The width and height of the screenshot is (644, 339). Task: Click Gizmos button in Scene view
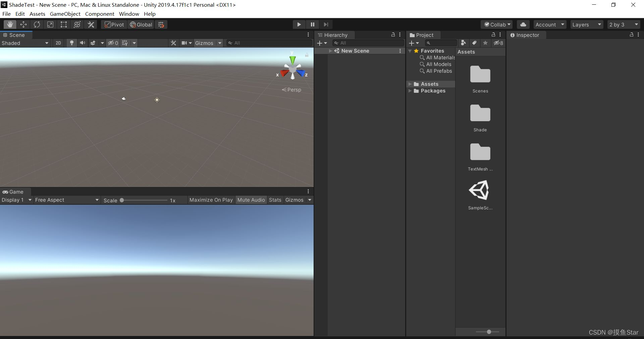tap(204, 43)
